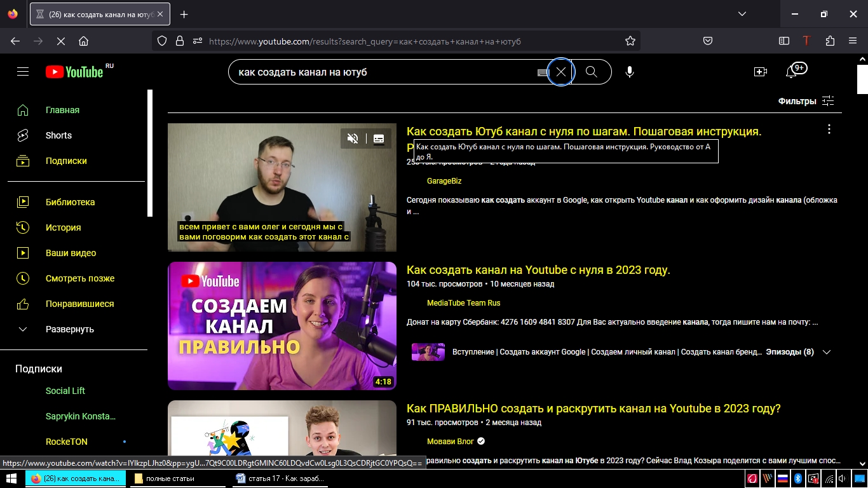Open the Firefox View button
The width and height of the screenshot is (868, 488).
(x=13, y=14)
